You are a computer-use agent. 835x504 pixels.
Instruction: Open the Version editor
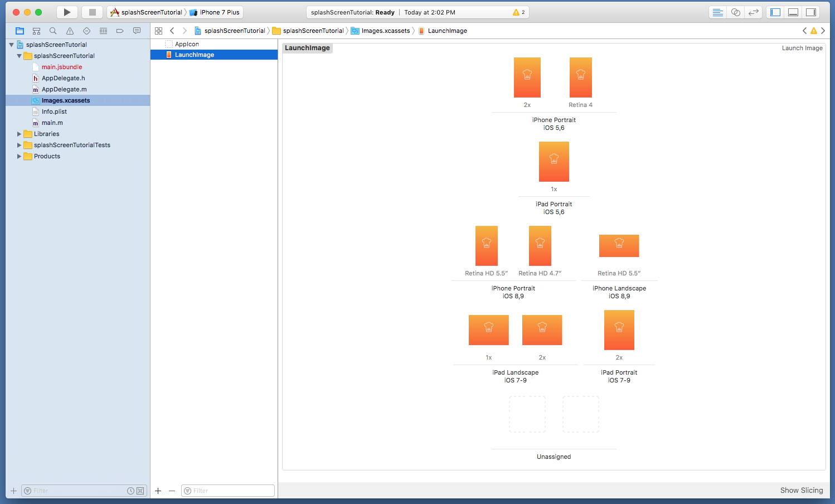click(754, 12)
